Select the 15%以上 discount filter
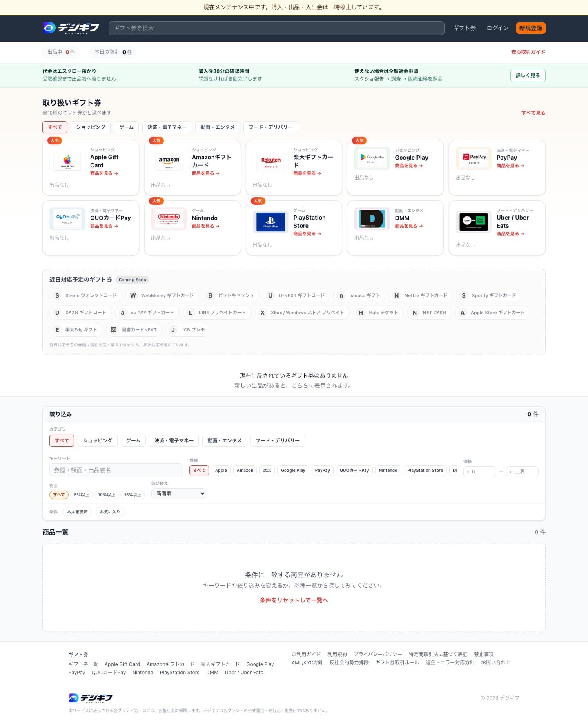 (133, 495)
